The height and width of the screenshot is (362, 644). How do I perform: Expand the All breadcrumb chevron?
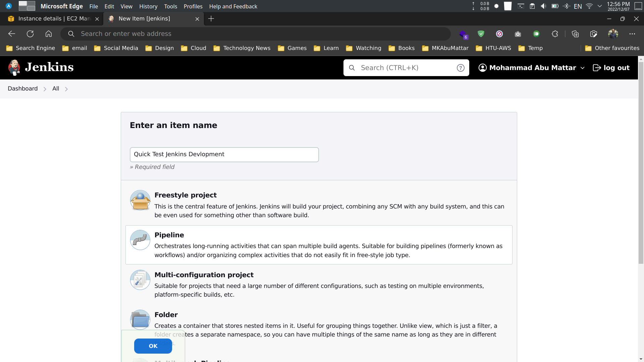click(66, 89)
